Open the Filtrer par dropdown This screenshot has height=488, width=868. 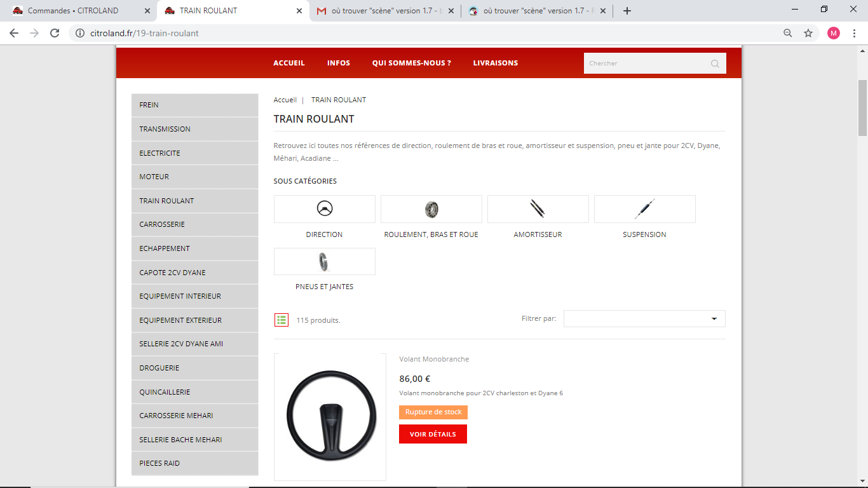point(644,318)
